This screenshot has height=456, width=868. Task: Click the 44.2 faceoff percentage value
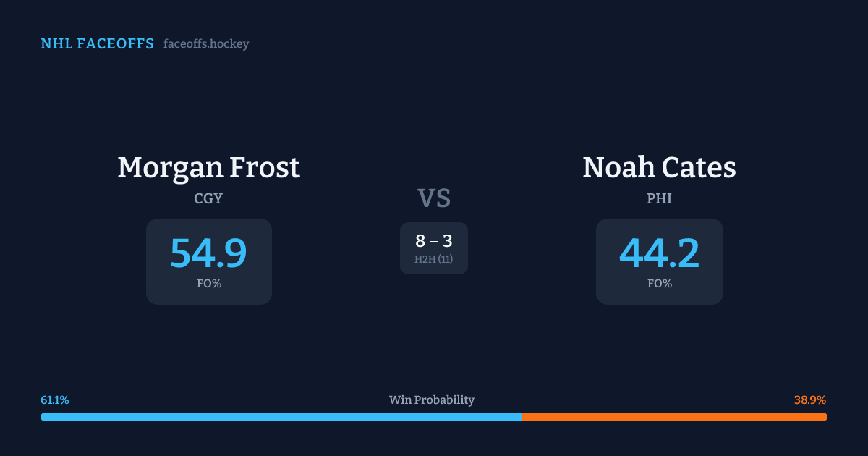(659, 253)
